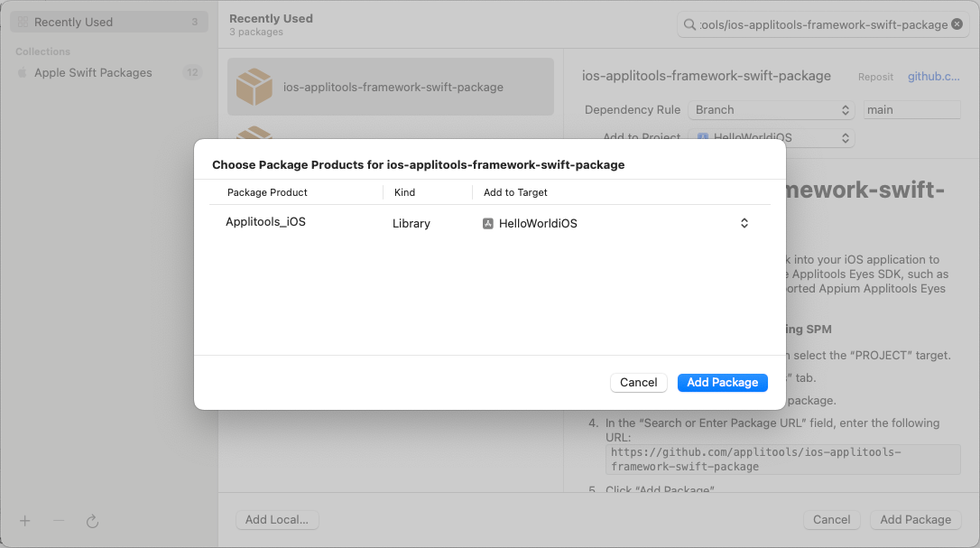This screenshot has height=548, width=980.
Task: Click the Add Package button in dialog
Action: (x=722, y=383)
